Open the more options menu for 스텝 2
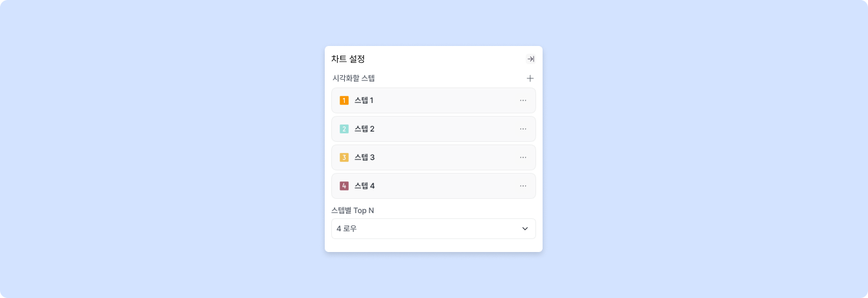 (523, 129)
